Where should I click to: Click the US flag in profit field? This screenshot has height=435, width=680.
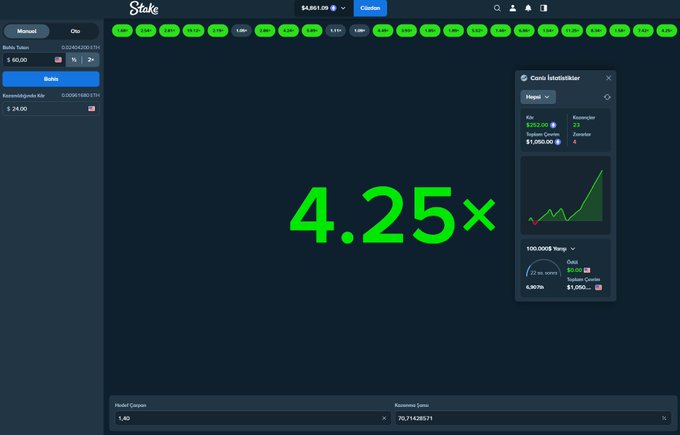(92, 108)
